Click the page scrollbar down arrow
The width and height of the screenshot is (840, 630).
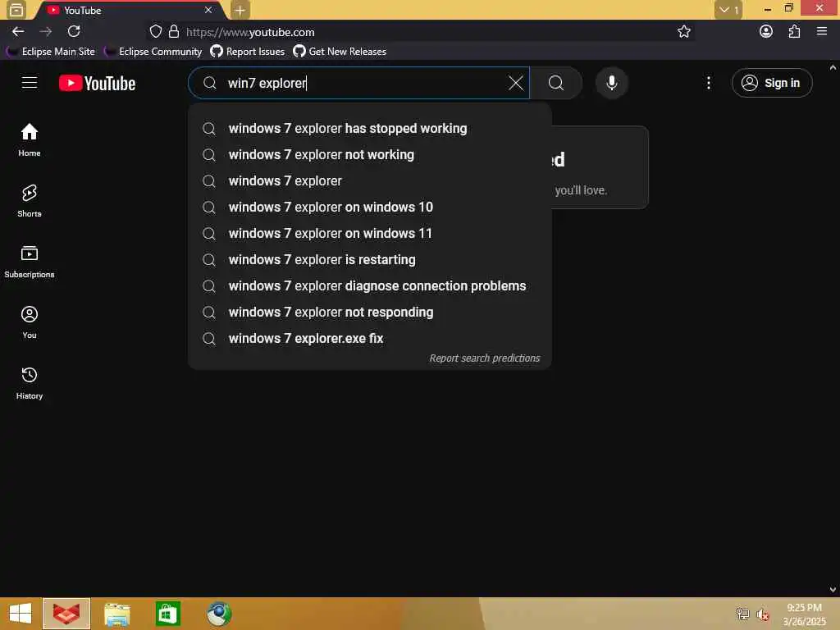pos(833,590)
